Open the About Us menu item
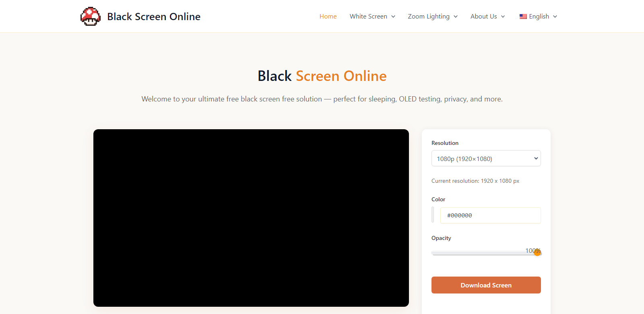Viewport: 644px width, 314px height. click(x=483, y=17)
